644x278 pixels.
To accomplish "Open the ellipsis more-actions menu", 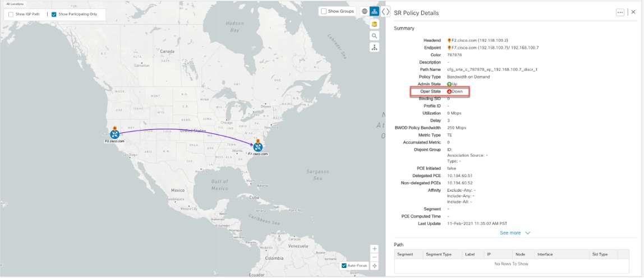I will point(620,12).
